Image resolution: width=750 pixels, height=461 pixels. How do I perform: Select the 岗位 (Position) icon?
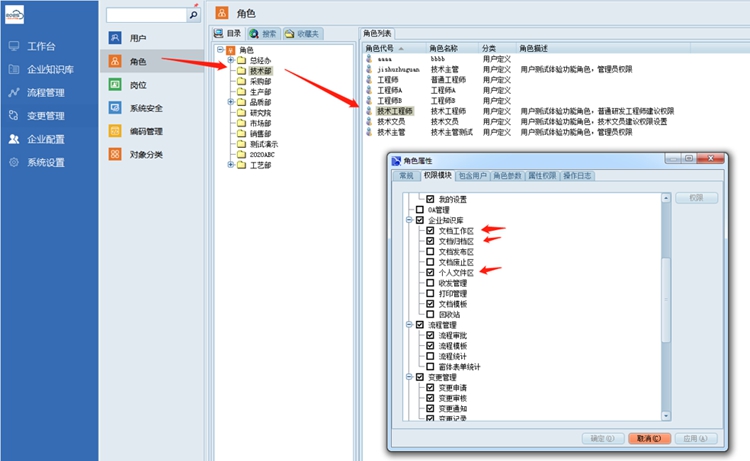tap(116, 85)
